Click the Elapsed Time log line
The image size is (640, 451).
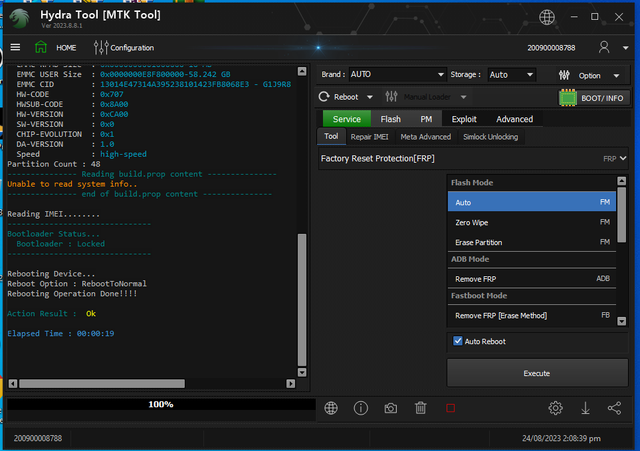coord(61,333)
